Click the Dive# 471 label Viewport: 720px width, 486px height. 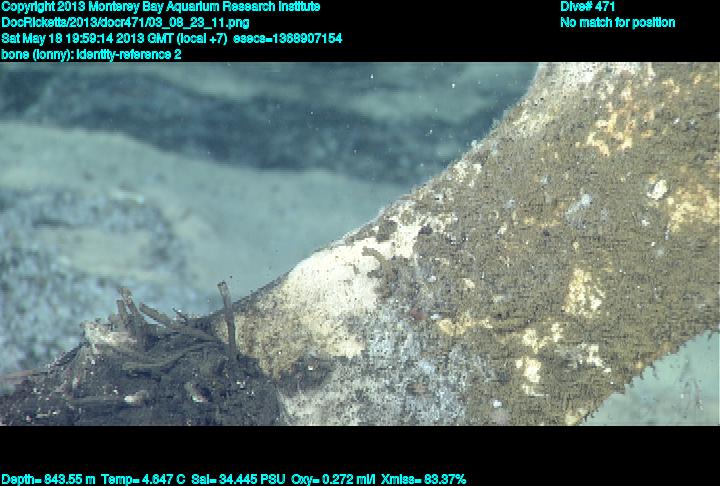587,7
